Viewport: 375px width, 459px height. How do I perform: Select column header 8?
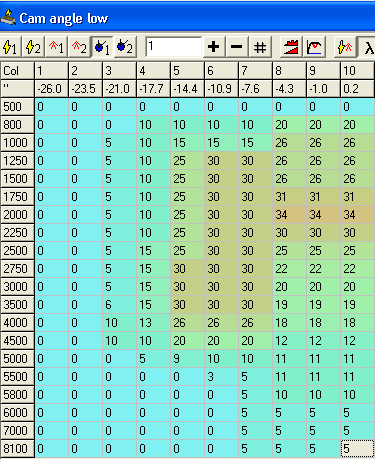[290, 71]
